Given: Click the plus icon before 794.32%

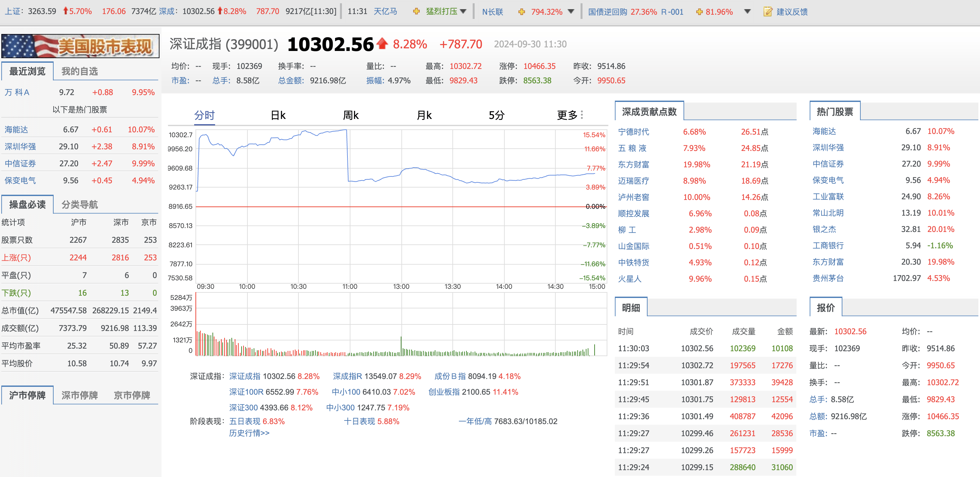Looking at the screenshot, I should pyautogui.click(x=522, y=12).
